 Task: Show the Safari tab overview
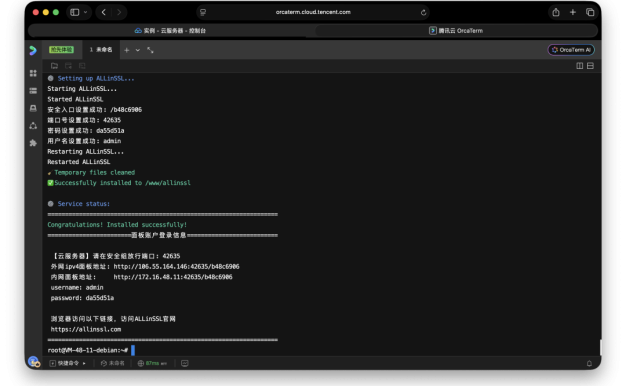[x=590, y=12]
